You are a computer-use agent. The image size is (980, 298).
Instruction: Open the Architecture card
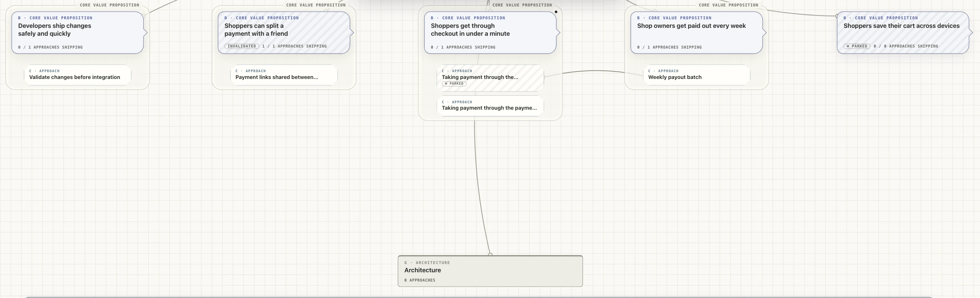(490, 271)
